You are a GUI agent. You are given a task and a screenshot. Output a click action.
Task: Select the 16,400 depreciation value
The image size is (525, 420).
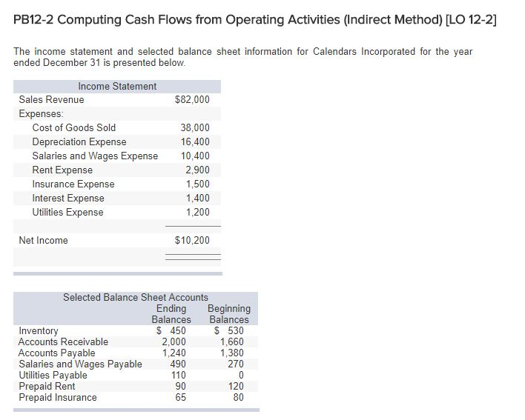(x=195, y=141)
